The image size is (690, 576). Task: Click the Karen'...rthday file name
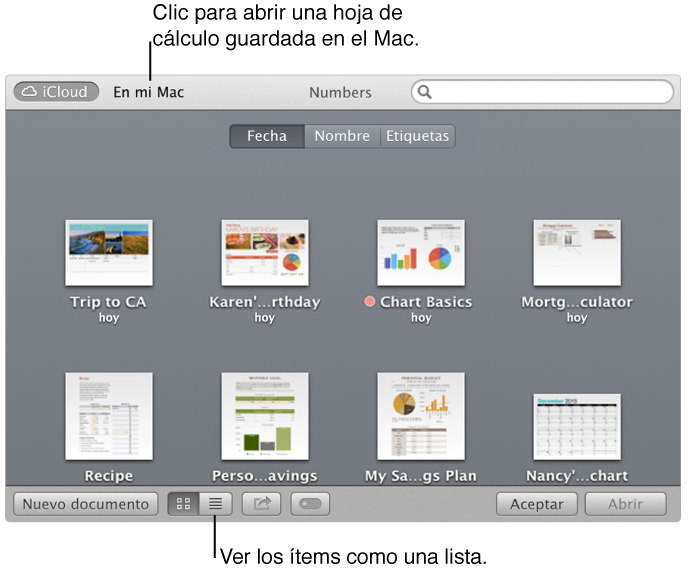pos(265,302)
